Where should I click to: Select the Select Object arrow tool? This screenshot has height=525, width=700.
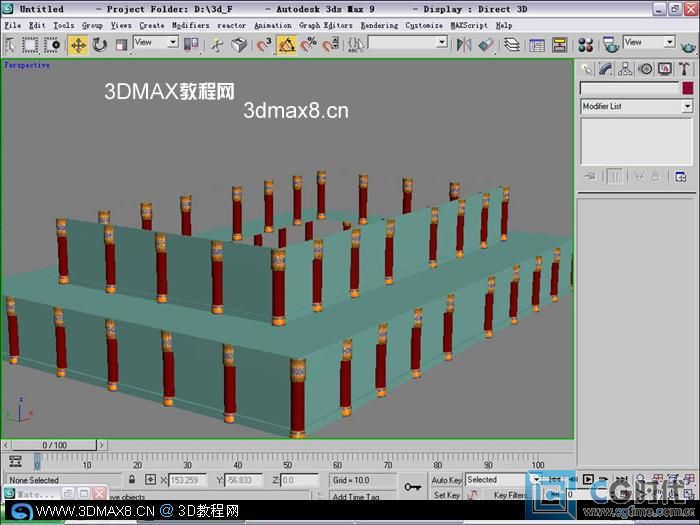[x=10, y=45]
